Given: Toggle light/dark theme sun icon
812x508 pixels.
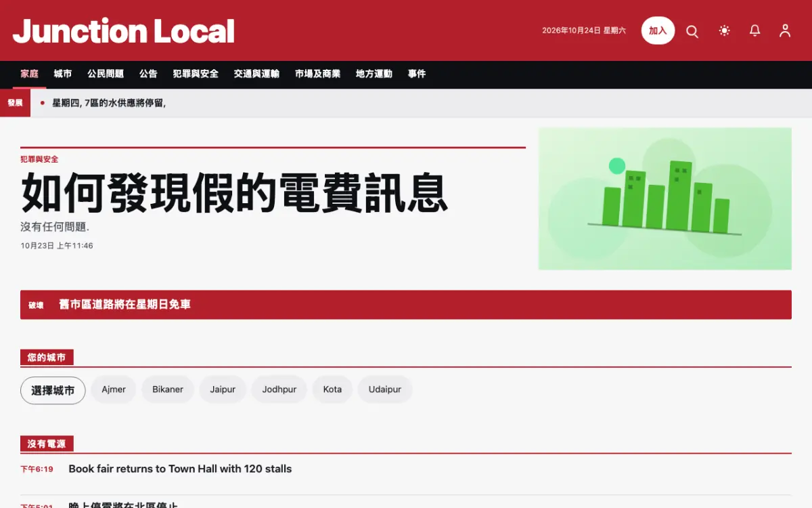Looking at the screenshot, I should click(x=725, y=31).
